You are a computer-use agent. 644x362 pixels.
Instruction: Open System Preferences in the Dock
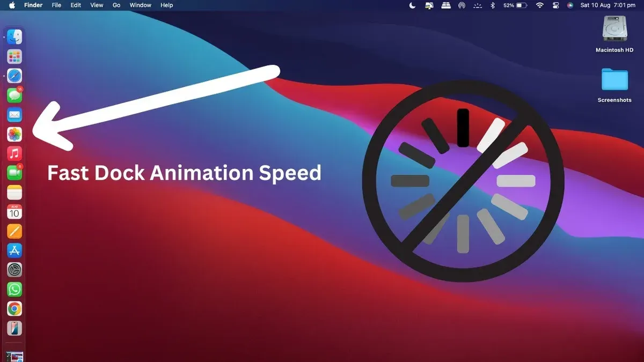point(14,270)
